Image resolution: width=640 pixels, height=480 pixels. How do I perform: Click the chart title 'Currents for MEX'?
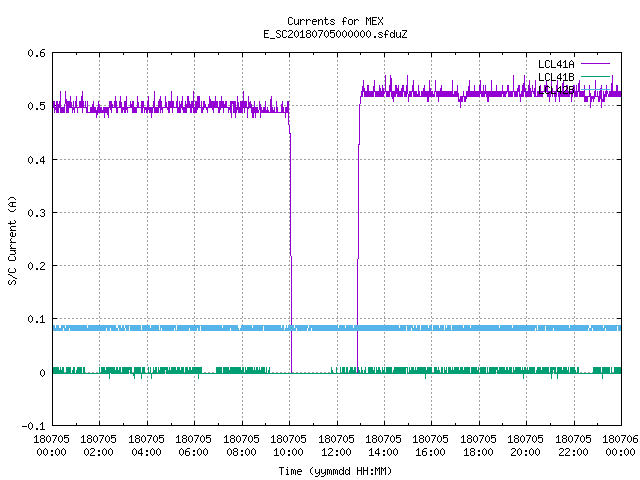point(335,21)
